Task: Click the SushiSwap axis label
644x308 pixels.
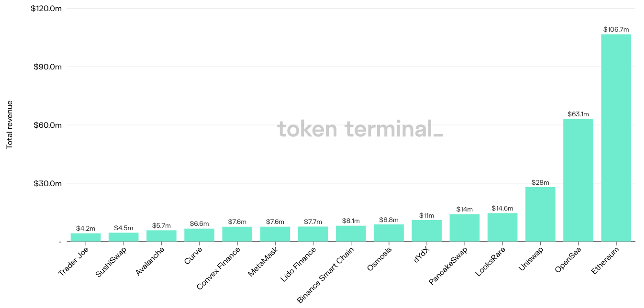Action: point(111,262)
